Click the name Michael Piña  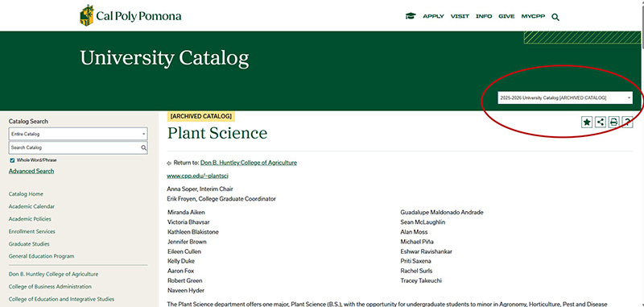(417, 242)
